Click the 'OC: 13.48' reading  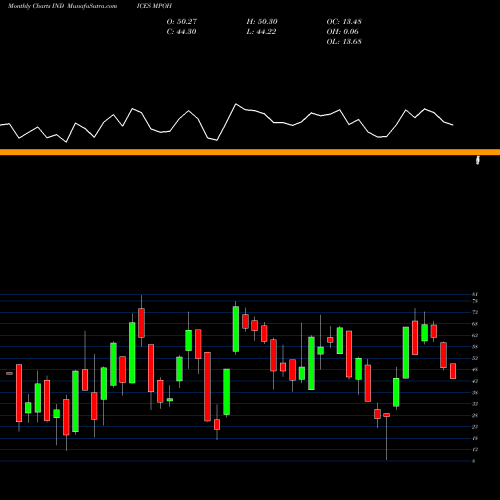pyautogui.click(x=344, y=21)
